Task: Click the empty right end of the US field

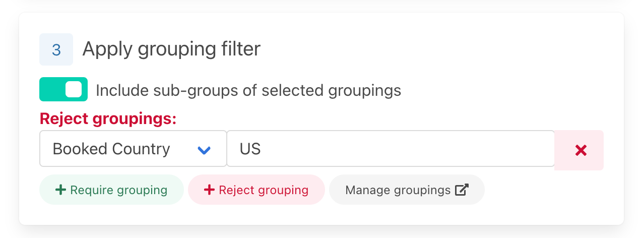Action: [x=524, y=149]
